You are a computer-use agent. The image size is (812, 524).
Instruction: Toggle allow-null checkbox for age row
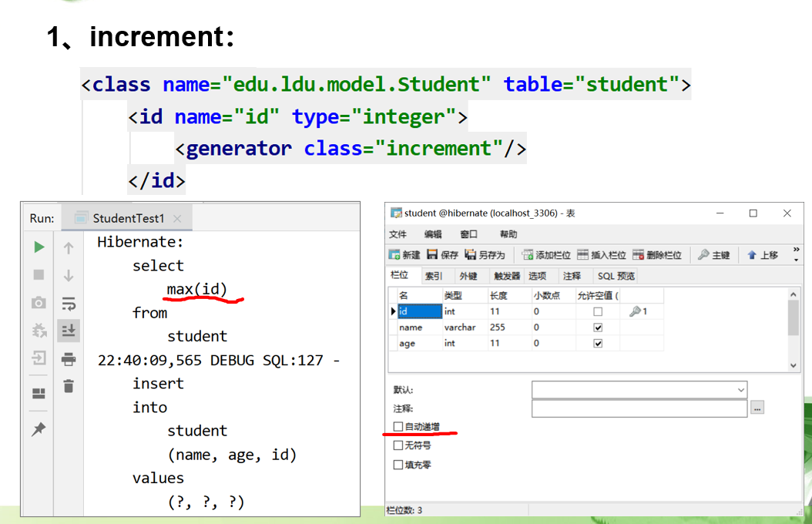[x=598, y=343]
